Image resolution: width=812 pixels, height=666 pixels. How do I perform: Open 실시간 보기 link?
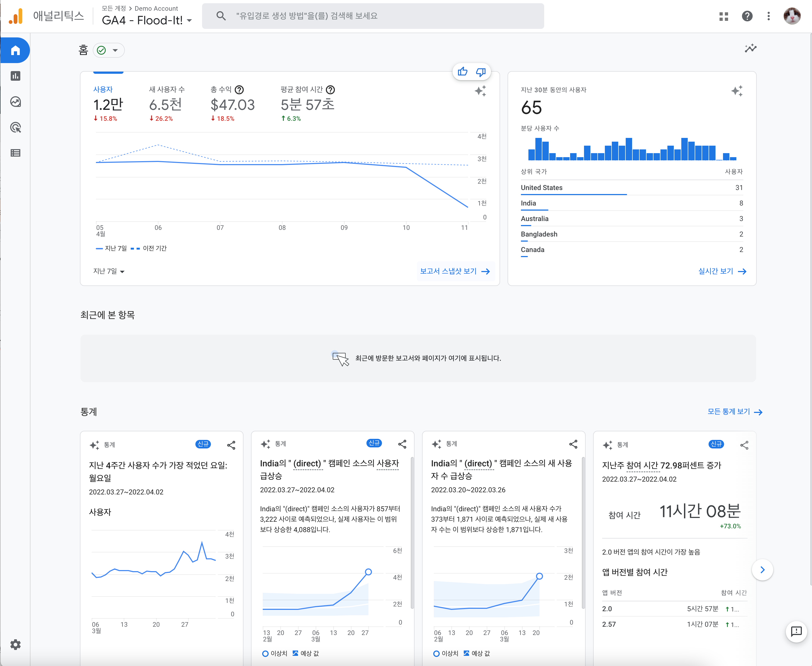pyautogui.click(x=722, y=271)
